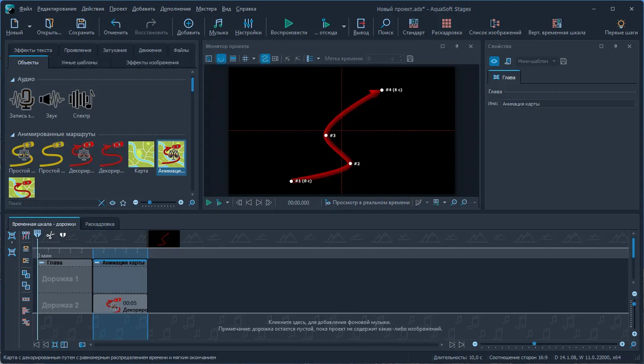
Task: Click the Music toolbar icon
Action: [218, 26]
